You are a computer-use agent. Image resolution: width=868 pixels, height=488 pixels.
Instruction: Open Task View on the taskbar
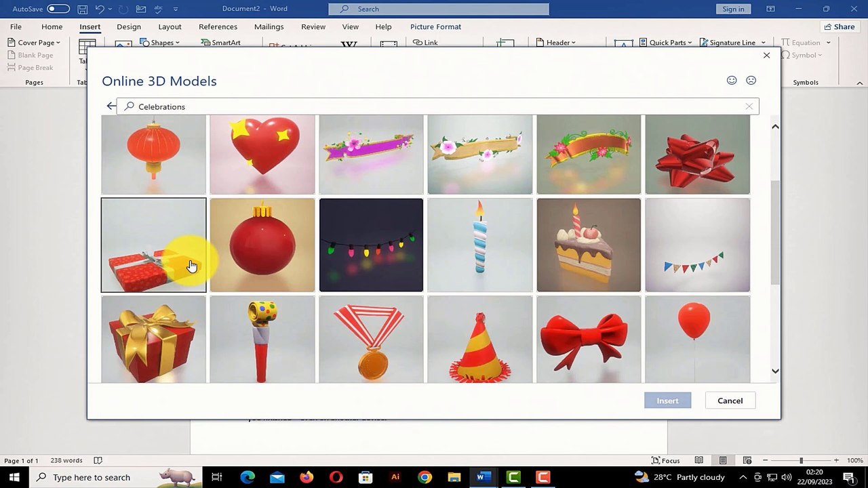(217, 477)
